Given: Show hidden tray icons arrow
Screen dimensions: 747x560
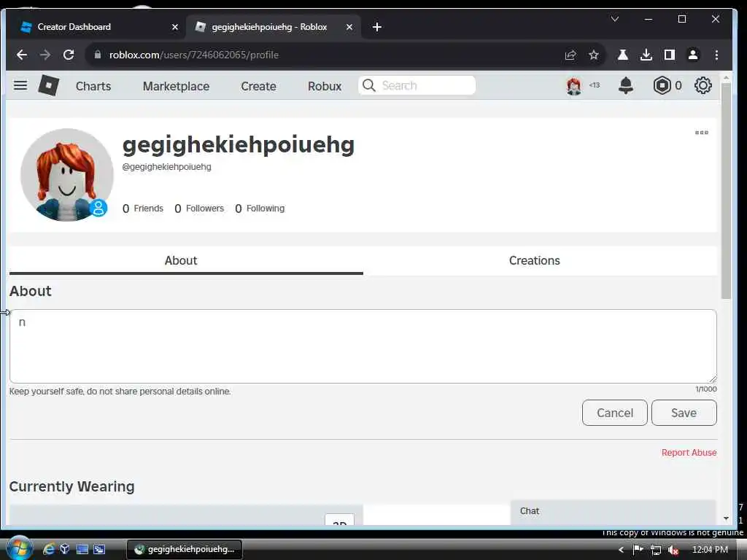Looking at the screenshot, I should pos(621,550).
